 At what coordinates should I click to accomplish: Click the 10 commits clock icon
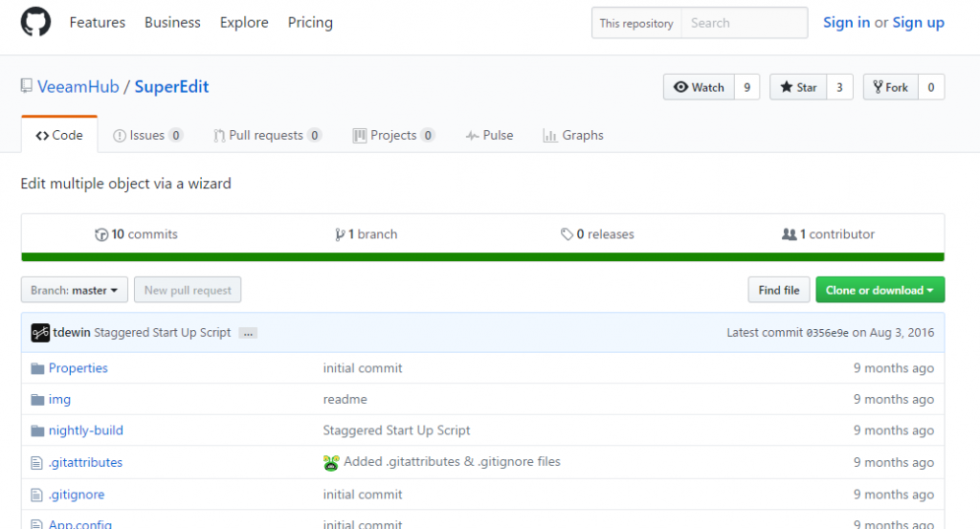point(101,234)
